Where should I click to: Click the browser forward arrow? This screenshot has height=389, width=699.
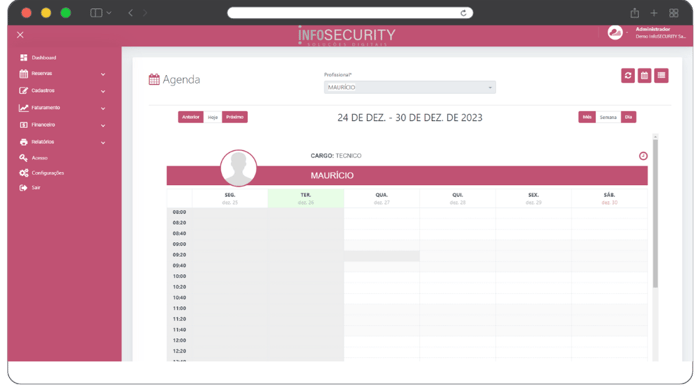(145, 13)
